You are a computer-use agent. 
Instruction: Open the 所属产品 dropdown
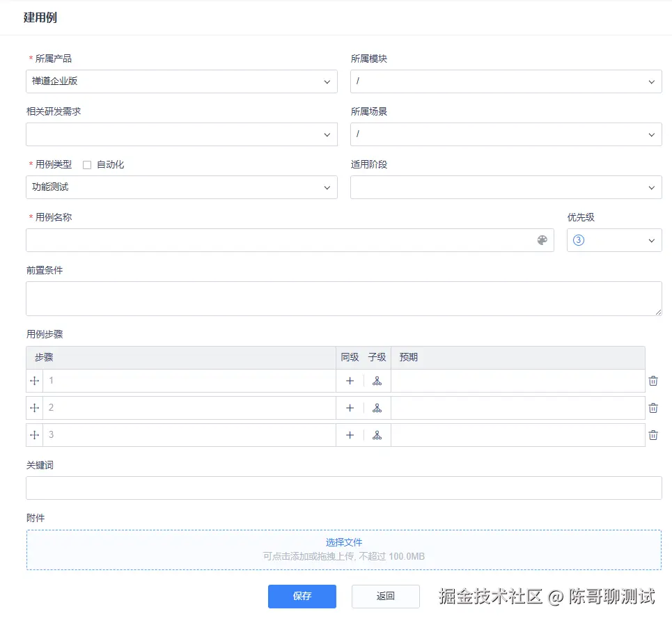pos(327,81)
